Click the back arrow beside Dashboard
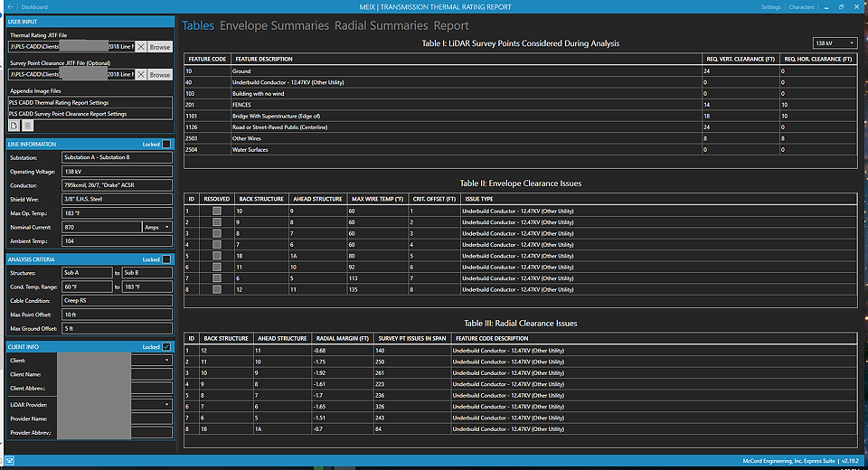This screenshot has height=470, width=868. point(9,6)
